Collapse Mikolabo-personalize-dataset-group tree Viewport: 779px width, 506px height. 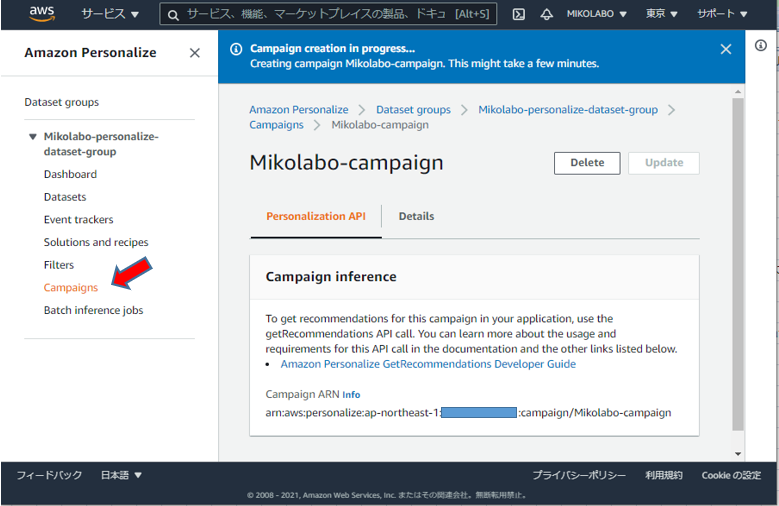click(x=33, y=136)
